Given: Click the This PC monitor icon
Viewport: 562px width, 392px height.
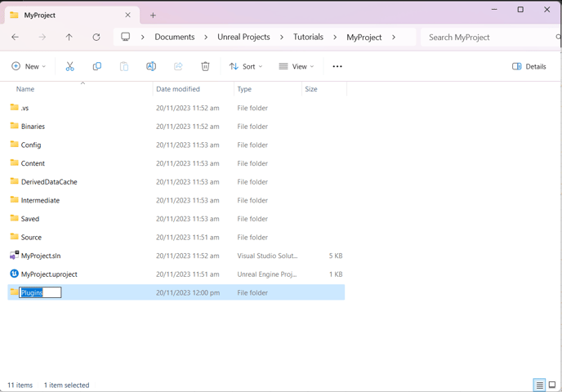Looking at the screenshot, I should tap(126, 37).
